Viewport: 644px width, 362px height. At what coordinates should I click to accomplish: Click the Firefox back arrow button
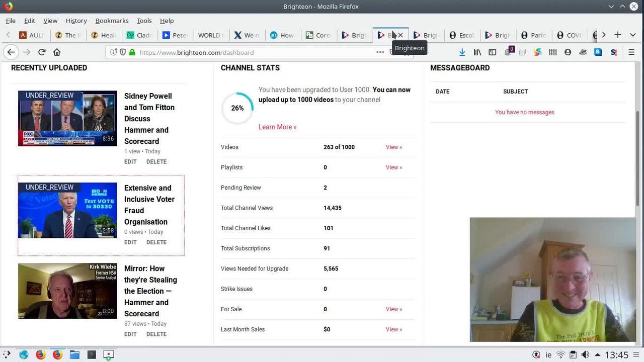(x=11, y=52)
